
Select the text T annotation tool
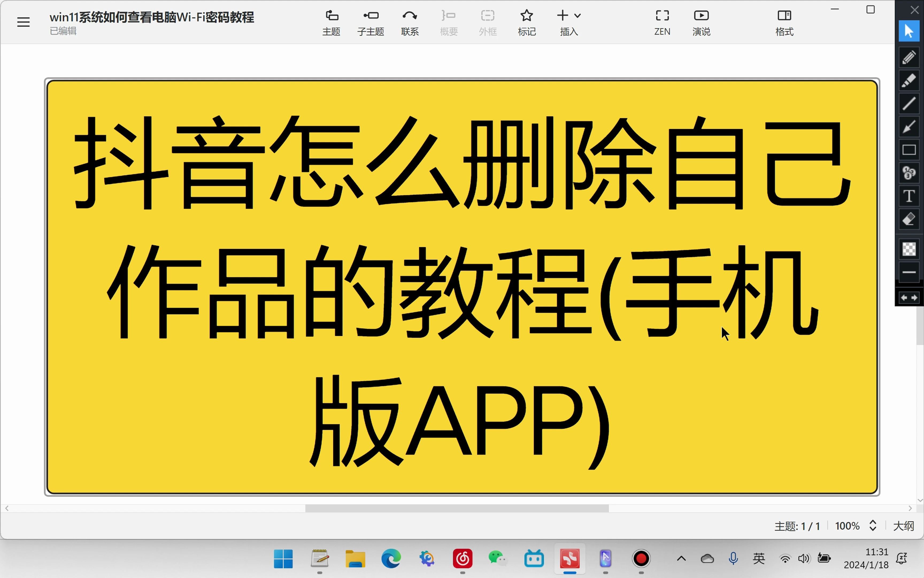909,196
